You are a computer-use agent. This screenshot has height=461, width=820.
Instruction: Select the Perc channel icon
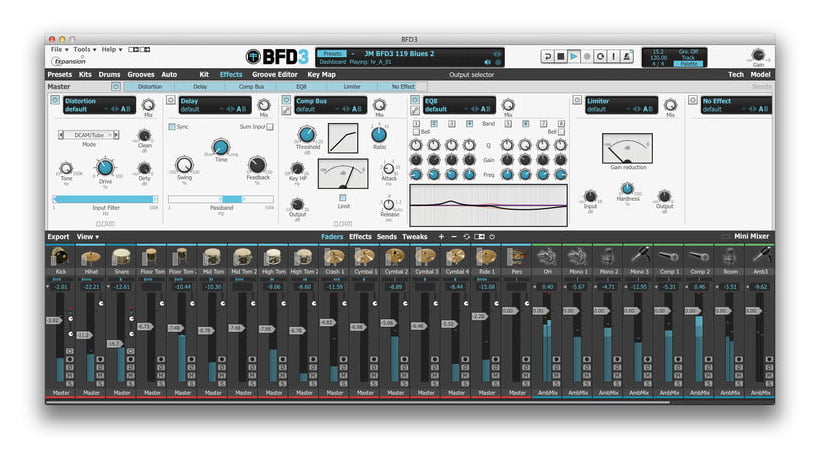tap(517, 257)
